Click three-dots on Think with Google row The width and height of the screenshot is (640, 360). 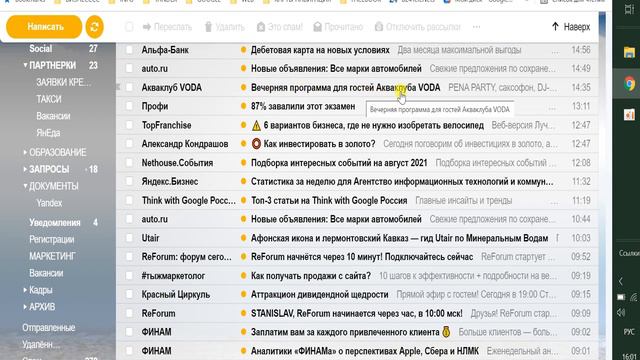553,203
